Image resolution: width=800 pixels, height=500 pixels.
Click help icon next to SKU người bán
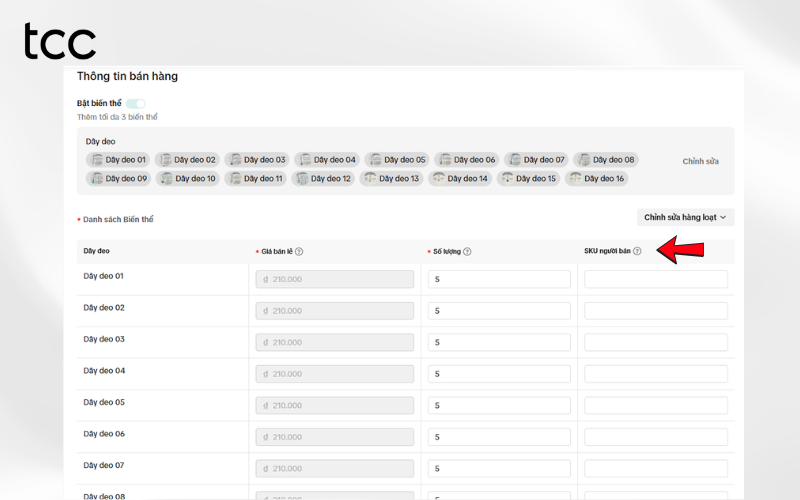pyautogui.click(x=637, y=251)
